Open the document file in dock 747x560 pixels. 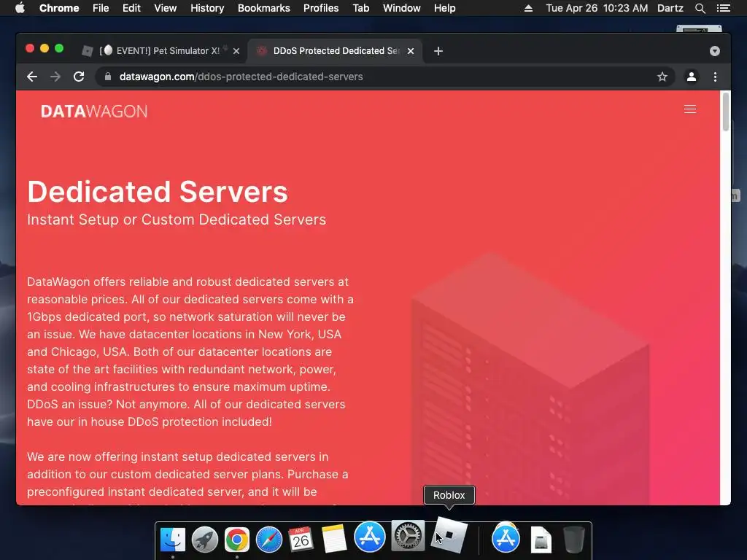click(x=541, y=540)
